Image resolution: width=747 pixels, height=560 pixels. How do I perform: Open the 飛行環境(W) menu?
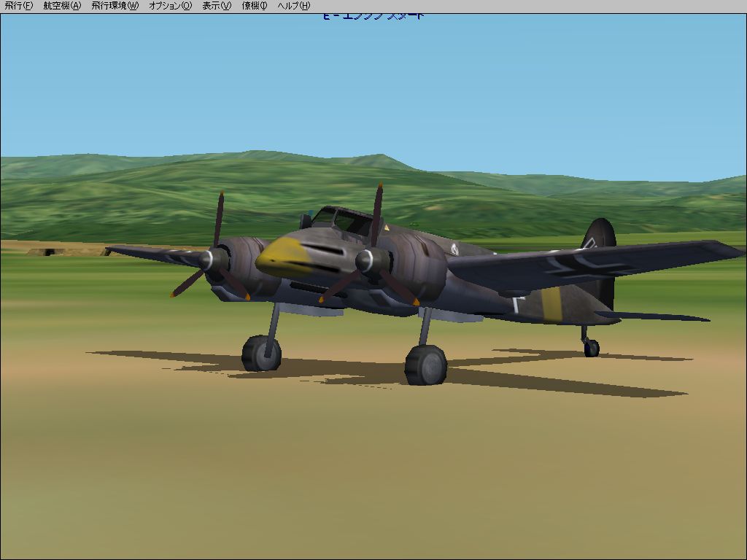115,6
